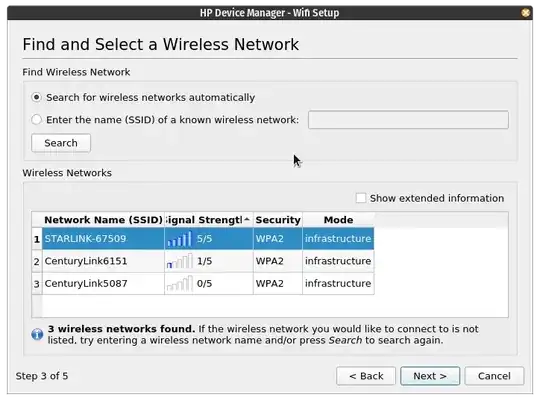Sort by Security column header
The width and height of the screenshot is (540, 401).
point(278,220)
